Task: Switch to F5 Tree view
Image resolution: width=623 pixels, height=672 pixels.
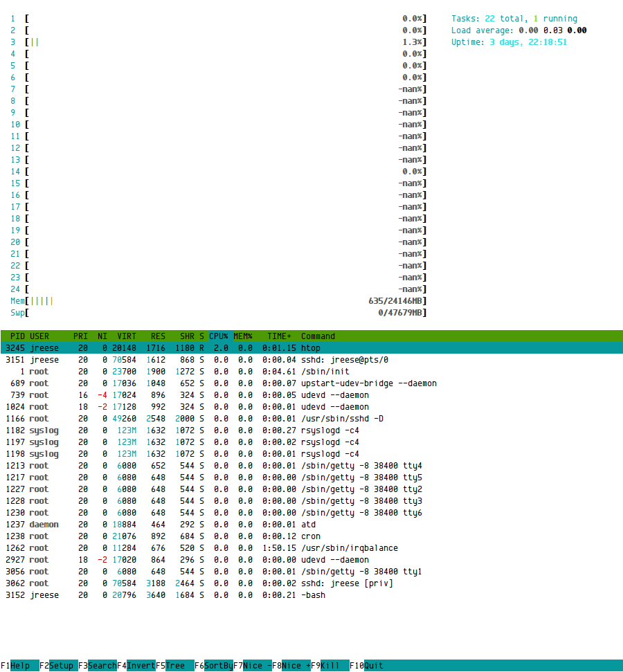Action: pos(175,666)
